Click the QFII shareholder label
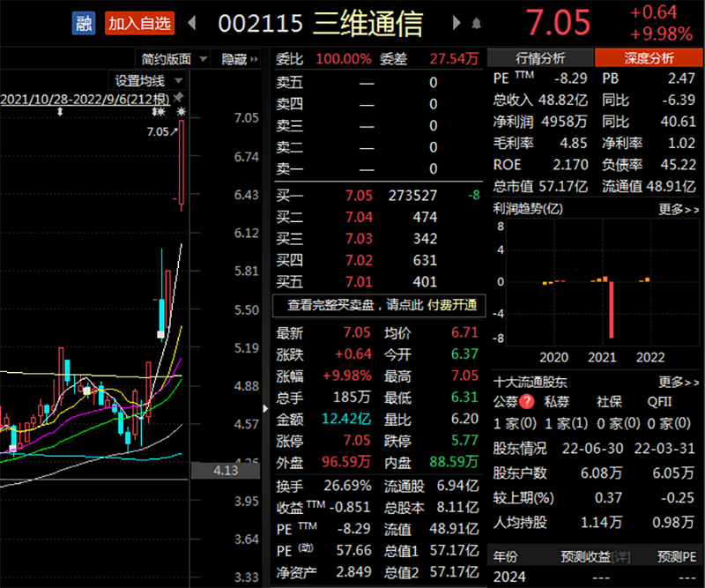The image size is (705, 588). tap(659, 401)
